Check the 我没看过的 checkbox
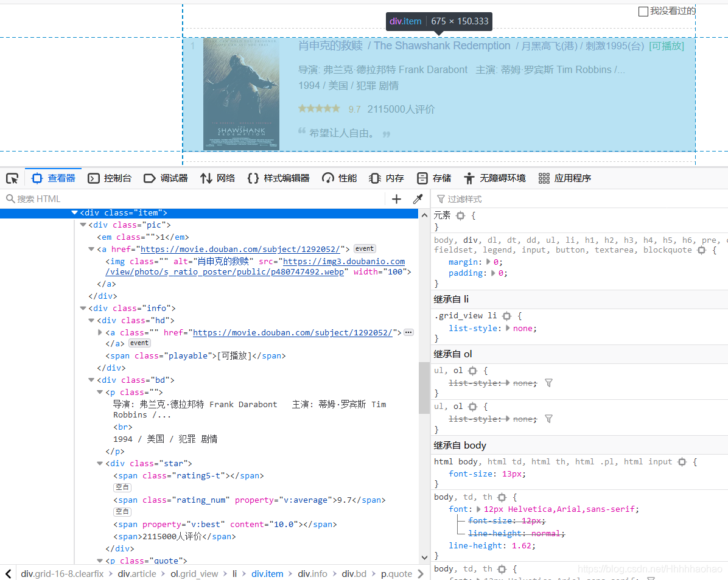Screen dimensions: 728x580 643,12
